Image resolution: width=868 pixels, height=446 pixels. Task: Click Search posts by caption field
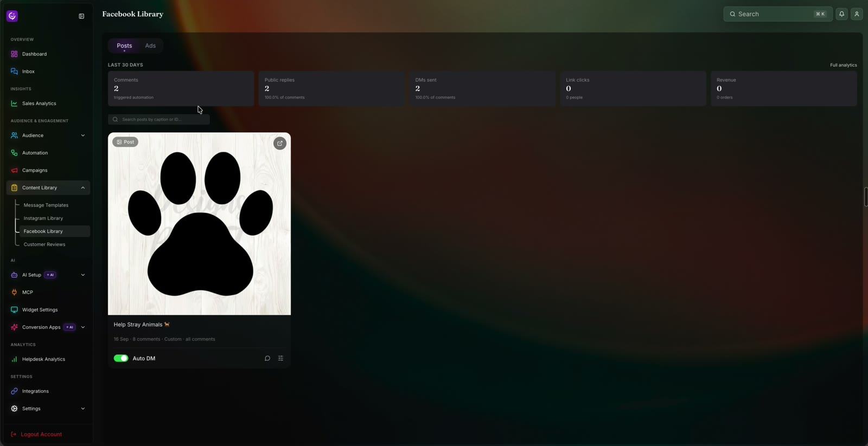[x=159, y=119]
